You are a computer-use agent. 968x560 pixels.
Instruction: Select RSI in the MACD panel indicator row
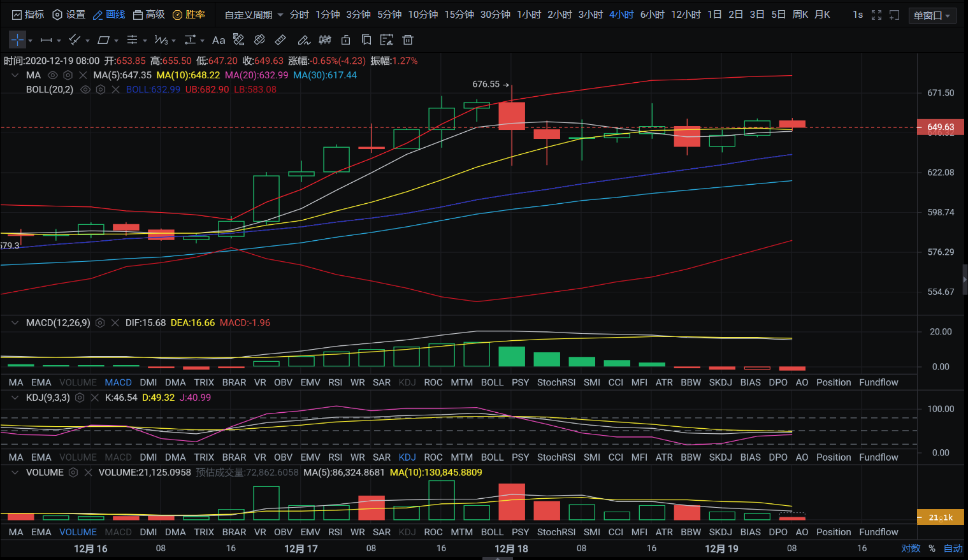(x=335, y=383)
